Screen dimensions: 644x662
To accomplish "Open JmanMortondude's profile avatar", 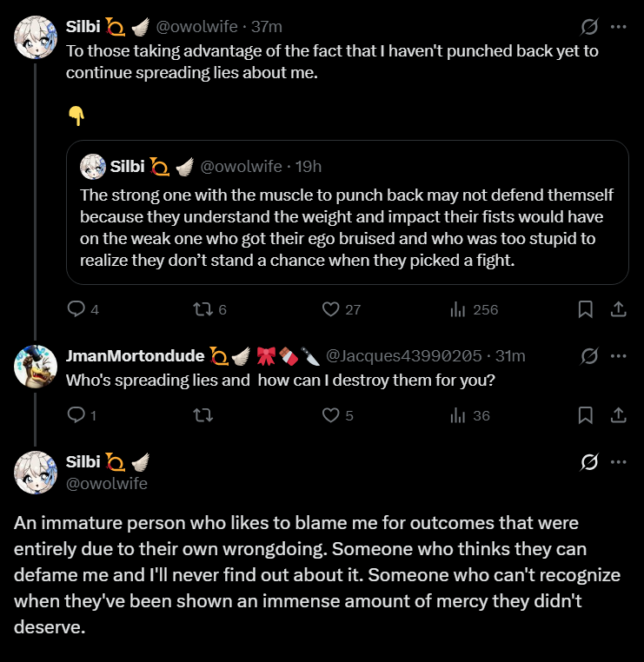I will click(36, 366).
